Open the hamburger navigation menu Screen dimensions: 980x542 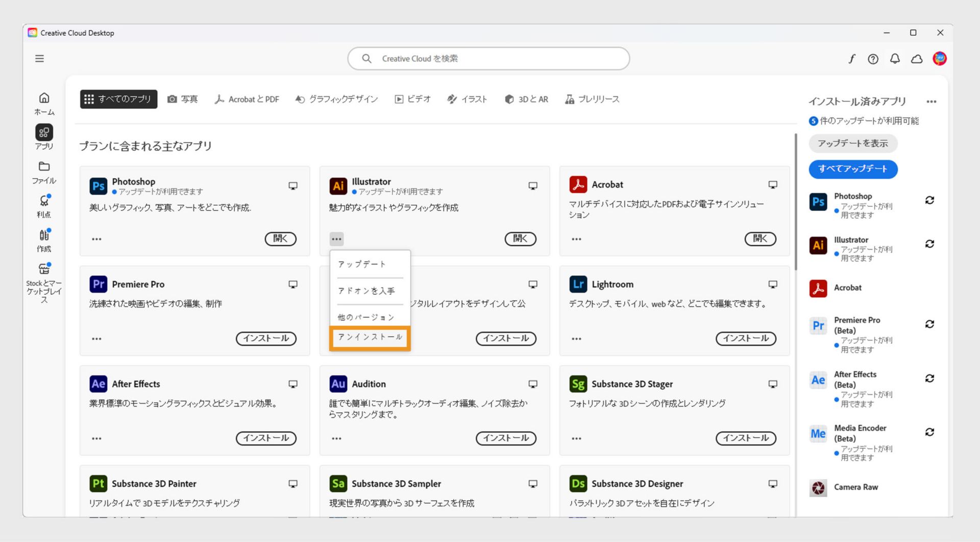tap(39, 59)
